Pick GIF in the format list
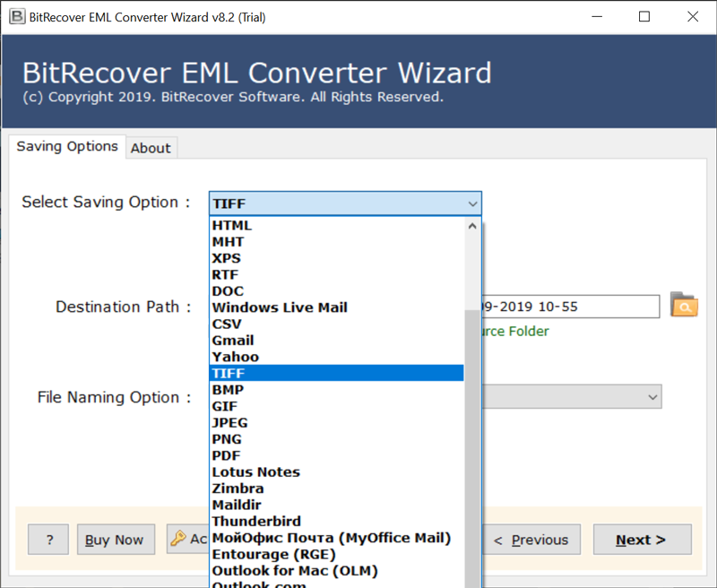The image size is (717, 588). coord(336,406)
